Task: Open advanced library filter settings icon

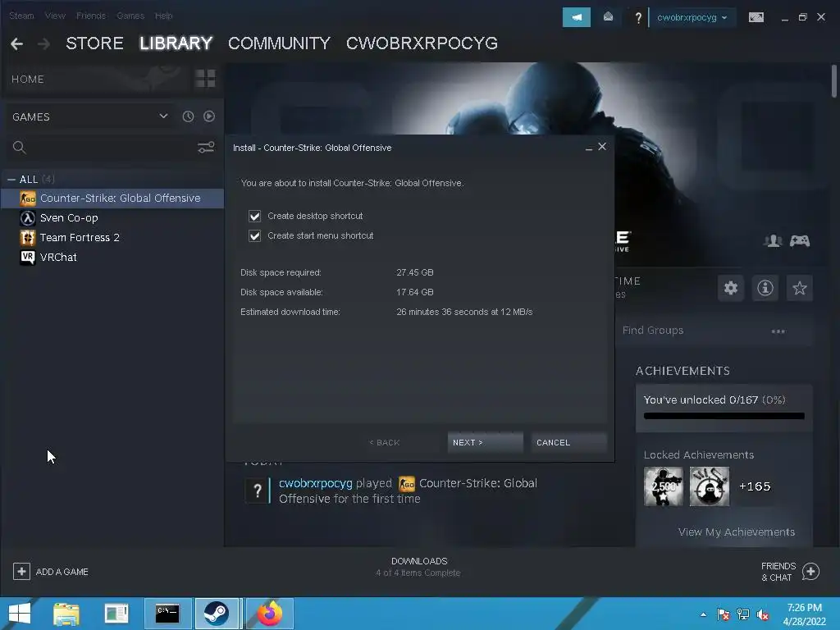Action: [x=206, y=147]
